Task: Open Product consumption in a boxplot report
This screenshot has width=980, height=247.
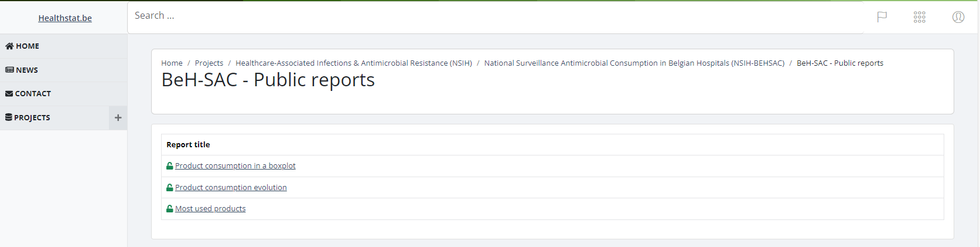Action: click(x=235, y=166)
